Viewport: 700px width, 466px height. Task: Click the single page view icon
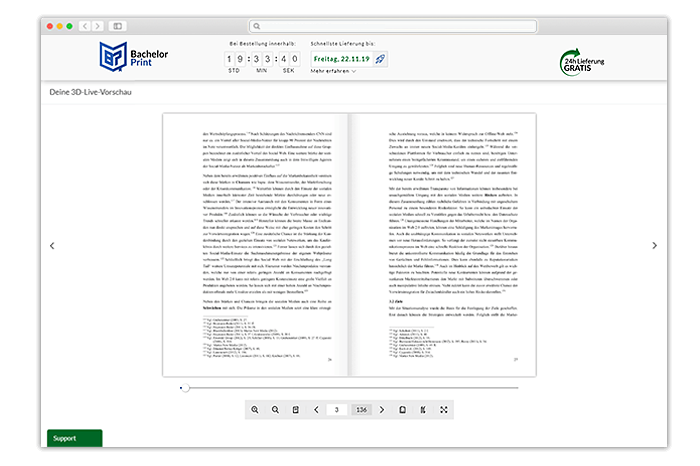403,410
